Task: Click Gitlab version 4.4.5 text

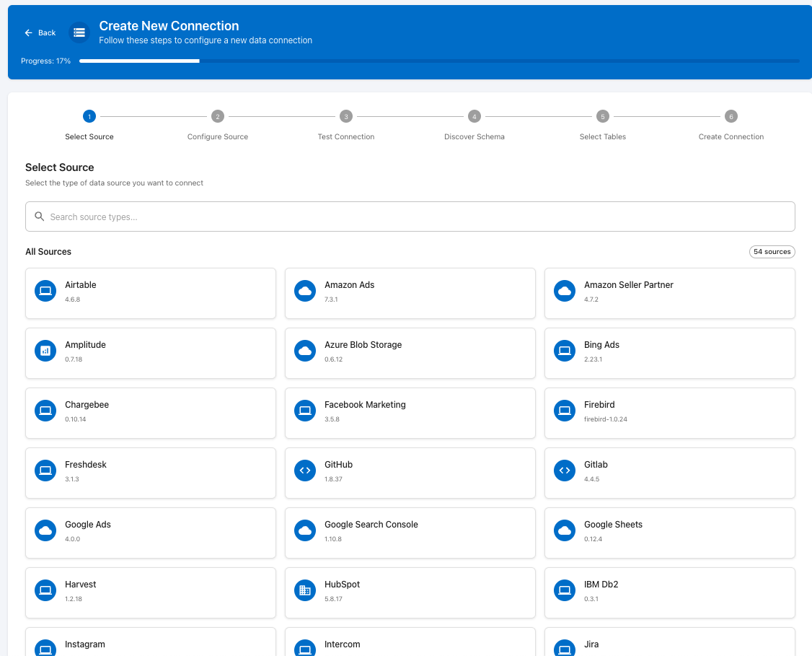Action: 592,479
